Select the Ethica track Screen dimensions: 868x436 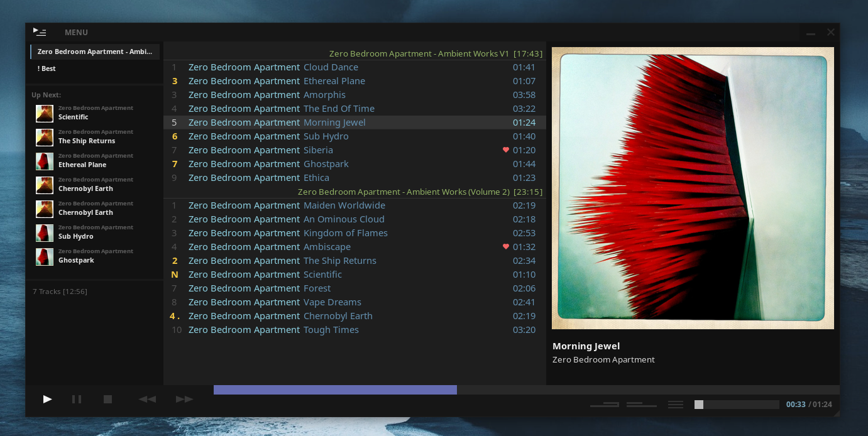click(x=355, y=178)
